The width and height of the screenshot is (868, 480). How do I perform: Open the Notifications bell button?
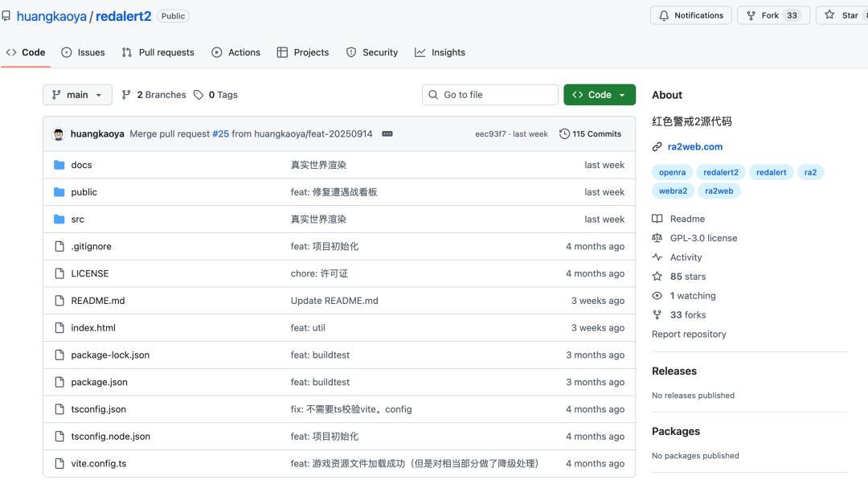pos(690,15)
